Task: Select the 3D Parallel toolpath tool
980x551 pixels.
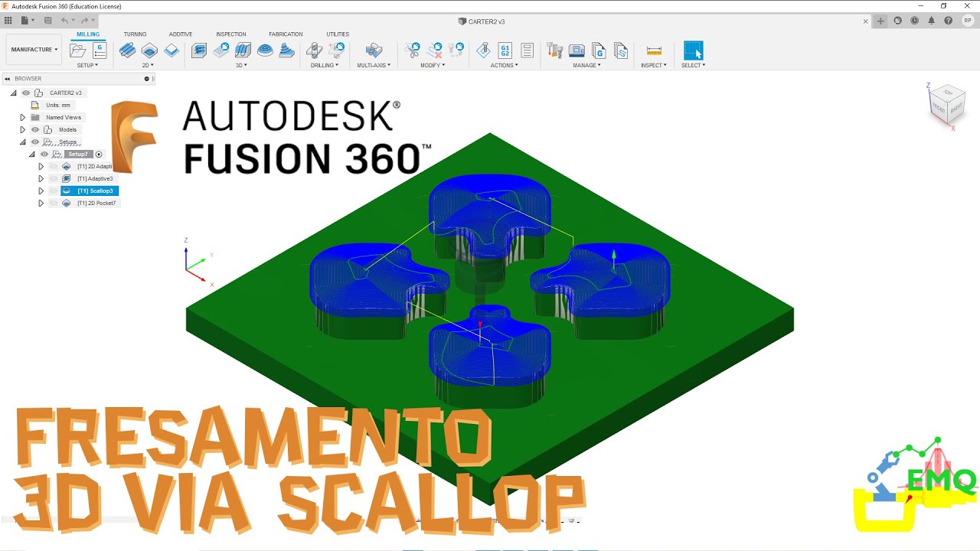Action: click(243, 51)
